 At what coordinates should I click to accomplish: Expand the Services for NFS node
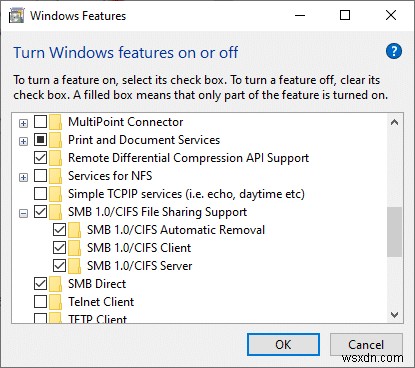(23, 177)
